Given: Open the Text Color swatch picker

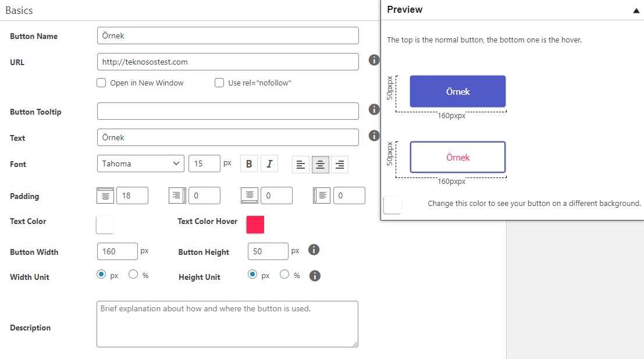Looking at the screenshot, I should (x=105, y=225).
